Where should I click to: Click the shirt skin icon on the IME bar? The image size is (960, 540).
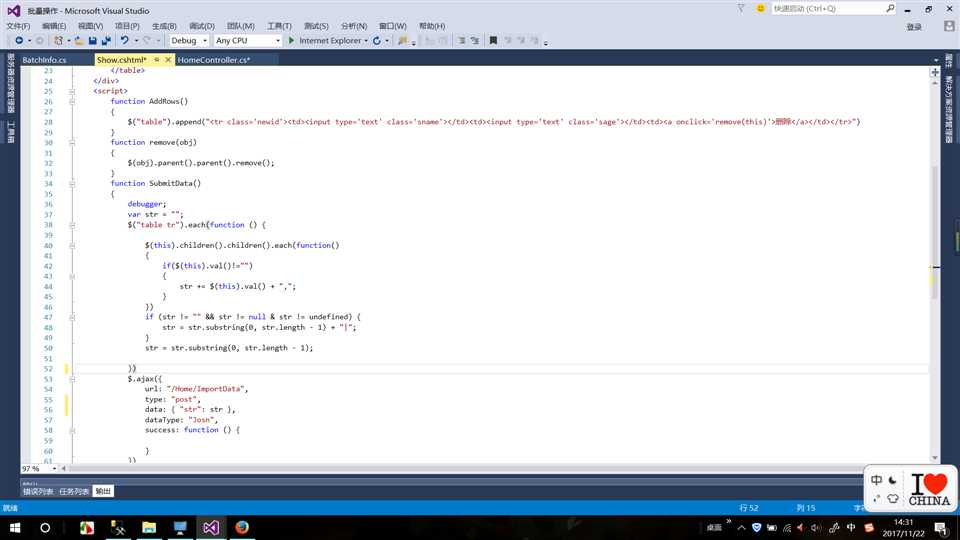(893, 498)
